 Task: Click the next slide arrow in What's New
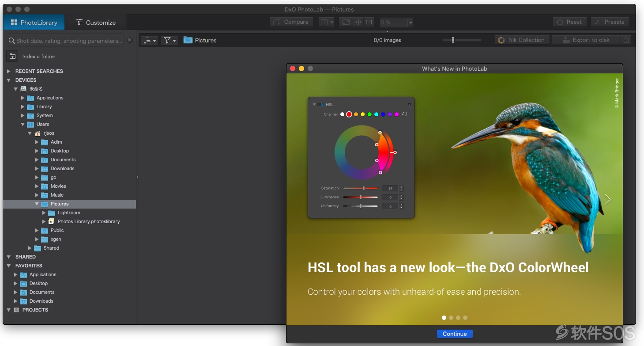(x=608, y=199)
